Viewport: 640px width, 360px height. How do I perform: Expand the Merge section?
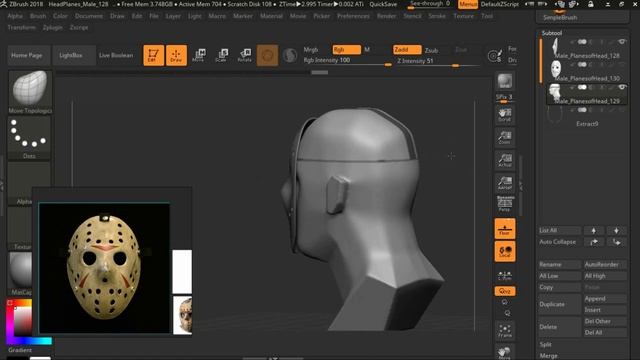548,356
